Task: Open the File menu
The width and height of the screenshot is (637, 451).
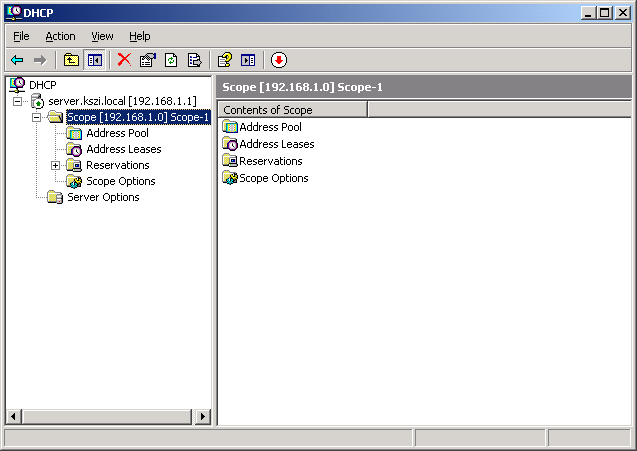Action: 21,37
